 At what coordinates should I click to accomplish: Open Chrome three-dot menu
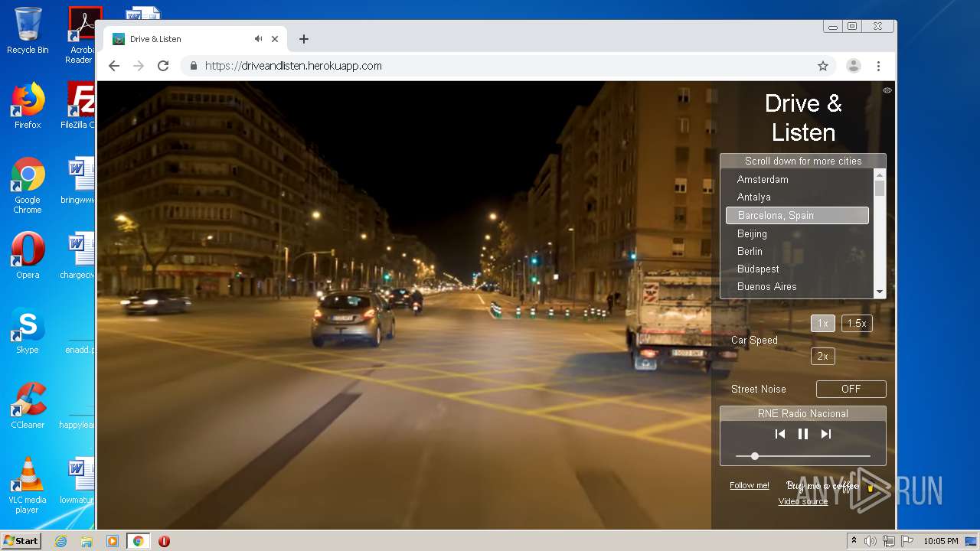point(879,66)
